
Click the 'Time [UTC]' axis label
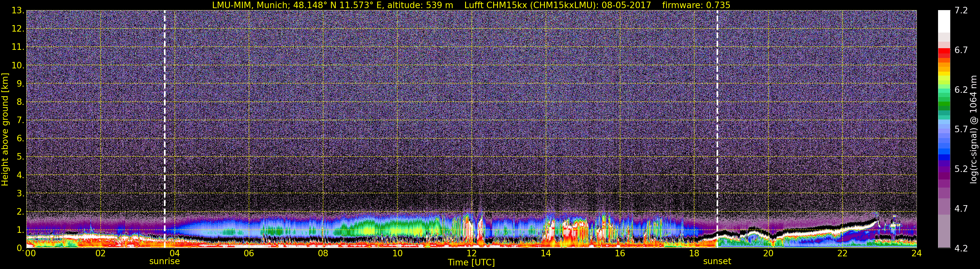click(471, 262)
